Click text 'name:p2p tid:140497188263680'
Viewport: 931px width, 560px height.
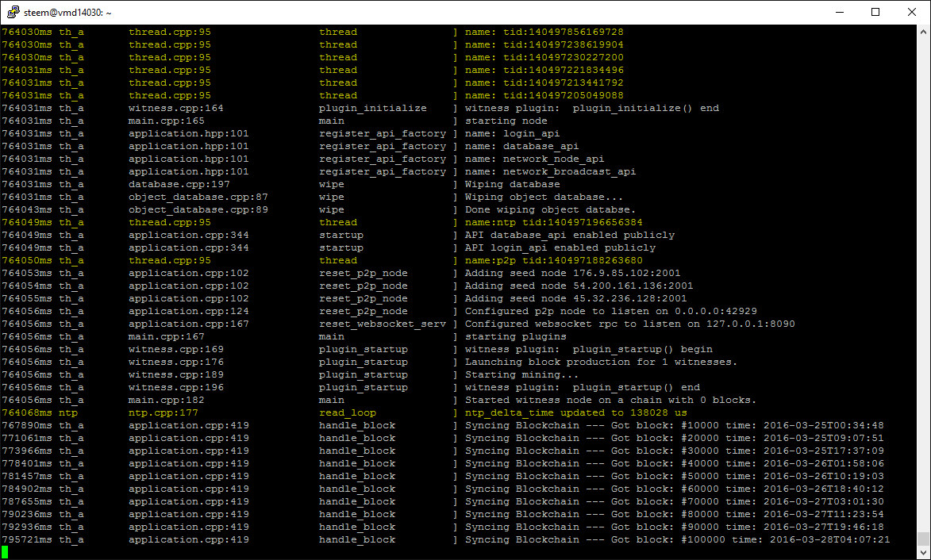pos(554,260)
